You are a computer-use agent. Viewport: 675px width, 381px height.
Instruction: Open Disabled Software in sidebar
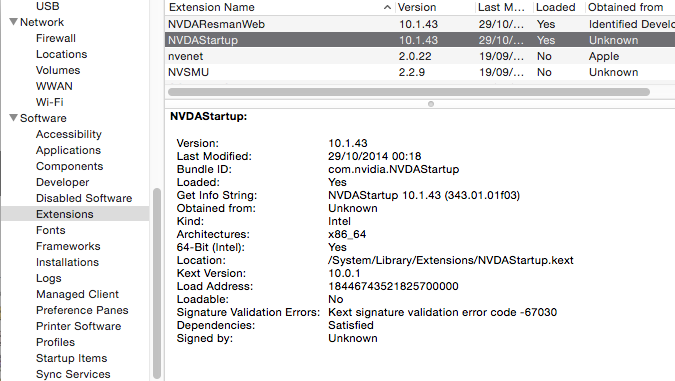pos(84,198)
